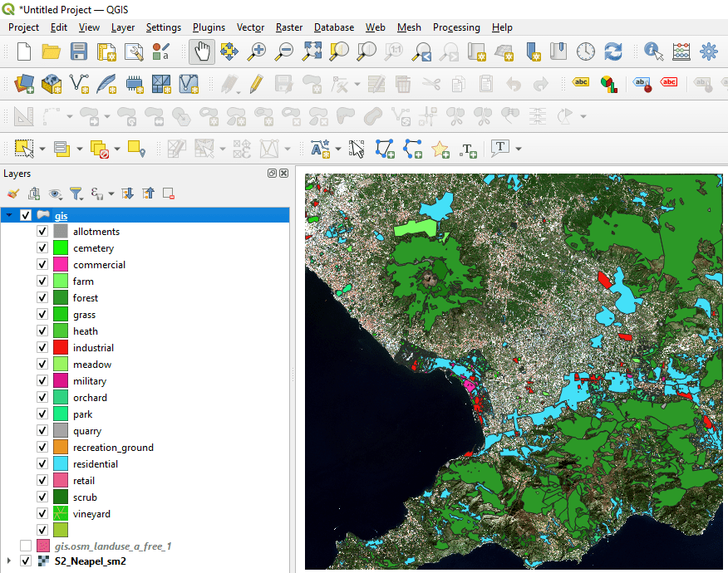The image size is (728, 573).
Task: Click the Identify Features tool
Action: 653,51
